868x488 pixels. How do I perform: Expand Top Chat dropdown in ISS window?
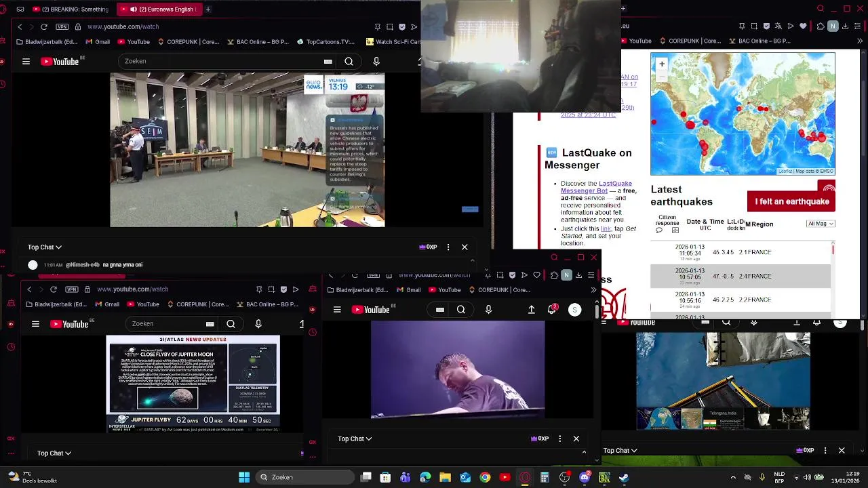pos(620,450)
